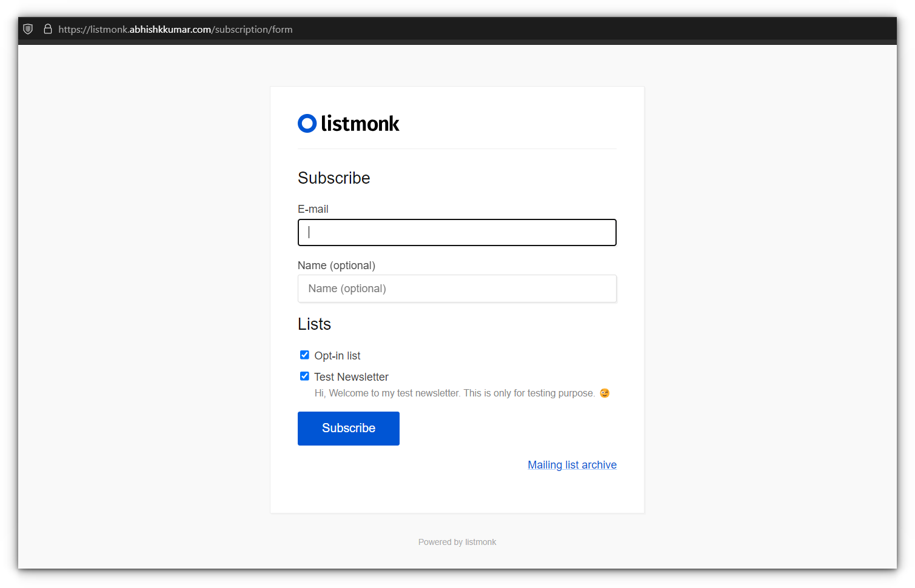Click the "Opt-in list" label text

[x=337, y=356]
